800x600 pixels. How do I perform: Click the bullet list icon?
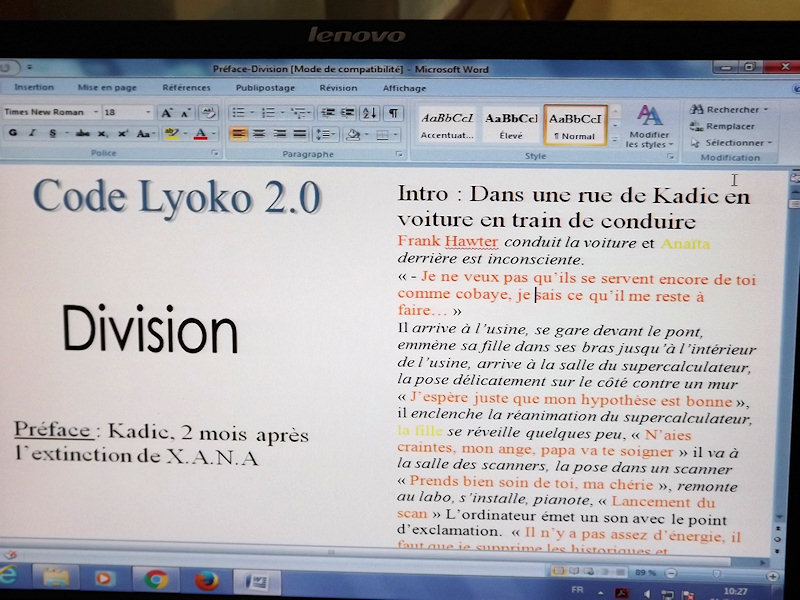(x=239, y=113)
